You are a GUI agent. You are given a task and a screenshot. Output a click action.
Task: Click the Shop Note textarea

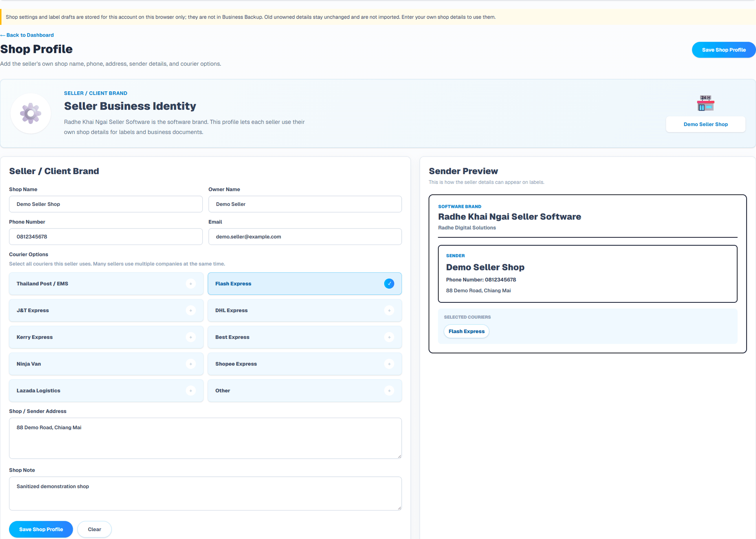(x=206, y=494)
